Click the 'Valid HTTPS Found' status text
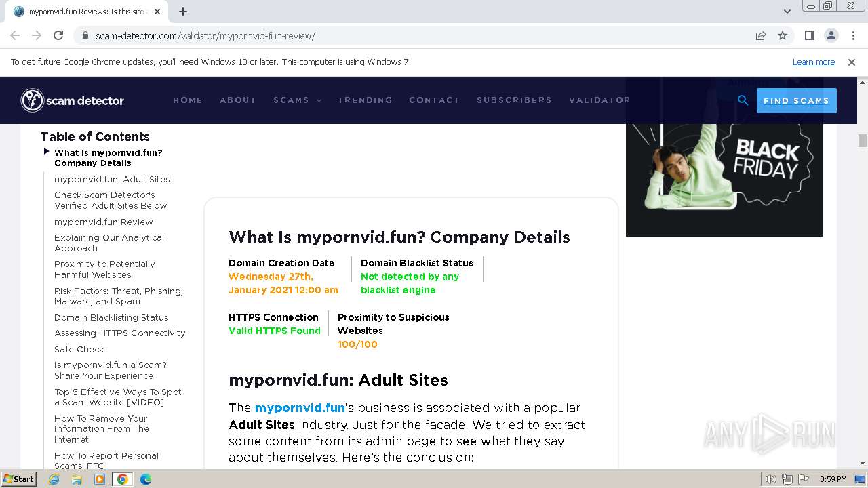Viewport: 868px width, 488px height. [x=275, y=331]
